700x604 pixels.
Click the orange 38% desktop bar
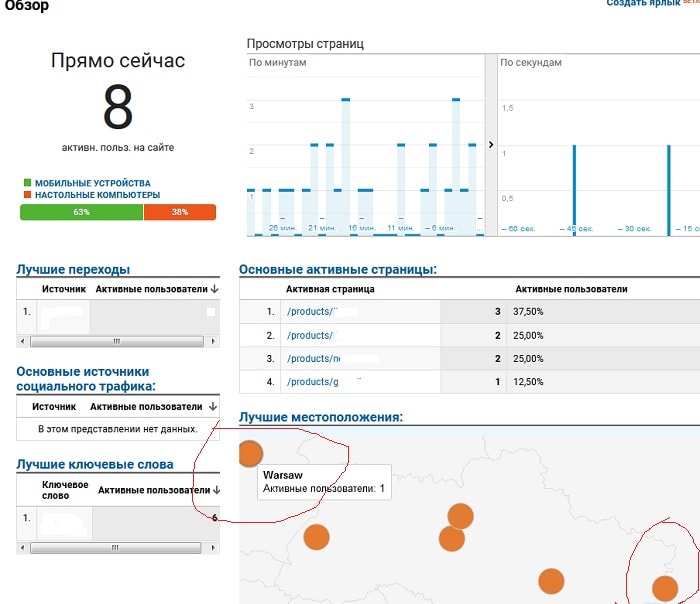pyautogui.click(x=179, y=212)
